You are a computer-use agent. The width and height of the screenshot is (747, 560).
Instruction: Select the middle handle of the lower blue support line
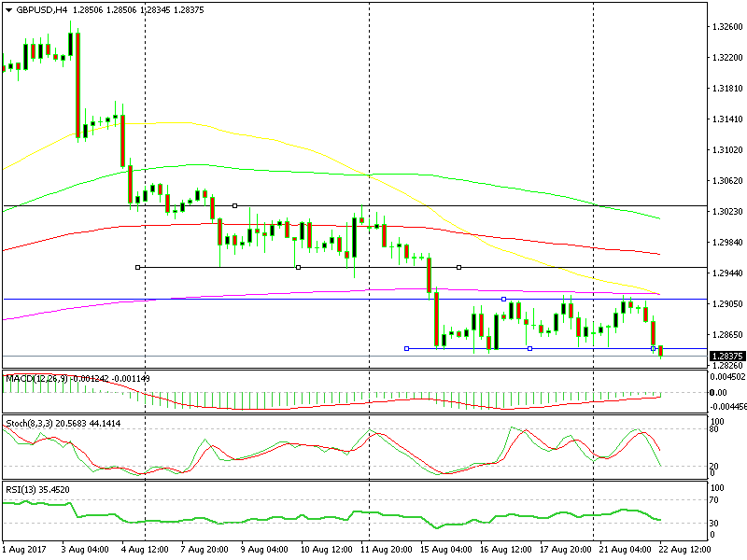pos(529,348)
